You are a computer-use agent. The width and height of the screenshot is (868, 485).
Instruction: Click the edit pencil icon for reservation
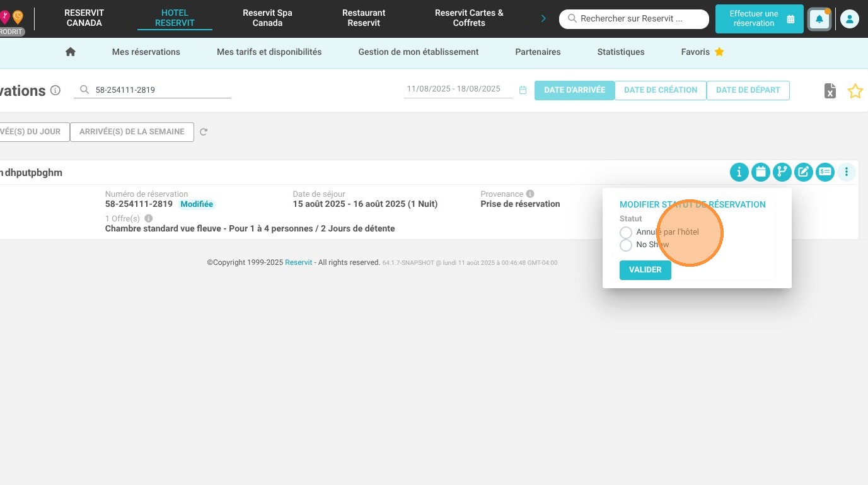[804, 172]
